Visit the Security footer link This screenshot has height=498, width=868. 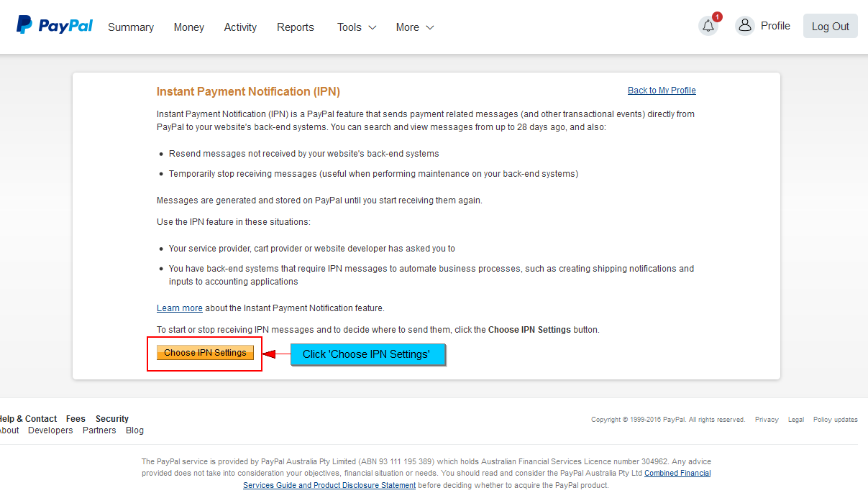[112, 419]
